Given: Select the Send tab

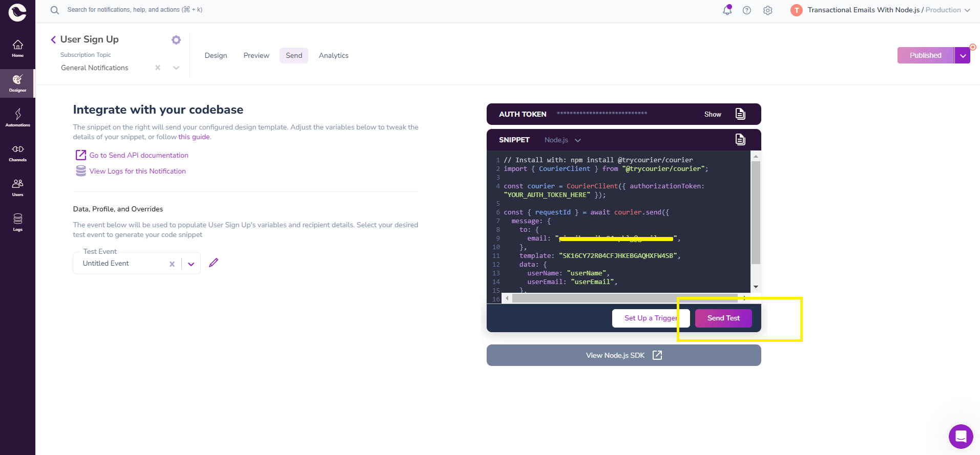Looking at the screenshot, I should click(294, 55).
